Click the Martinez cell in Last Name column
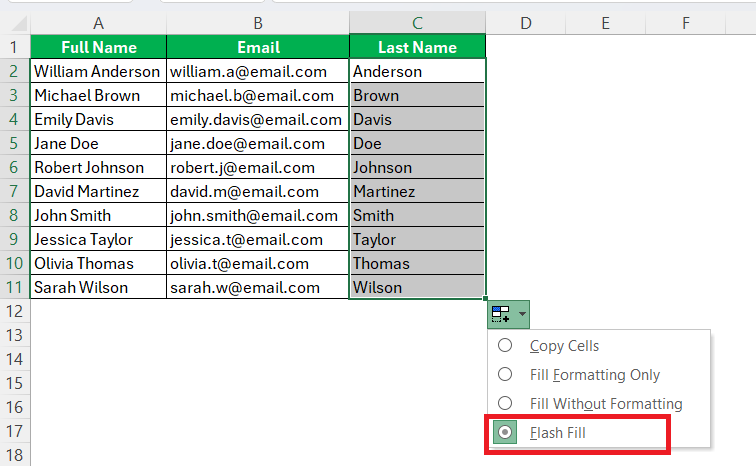The image size is (756, 466). pyautogui.click(x=418, y=191)
